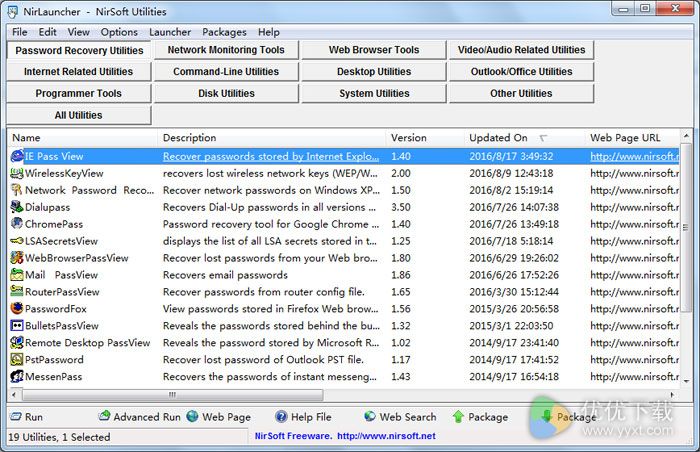The image size is (700, 452).
Task: Select Internet Related Utilities
Action: [x=79, y=71]
